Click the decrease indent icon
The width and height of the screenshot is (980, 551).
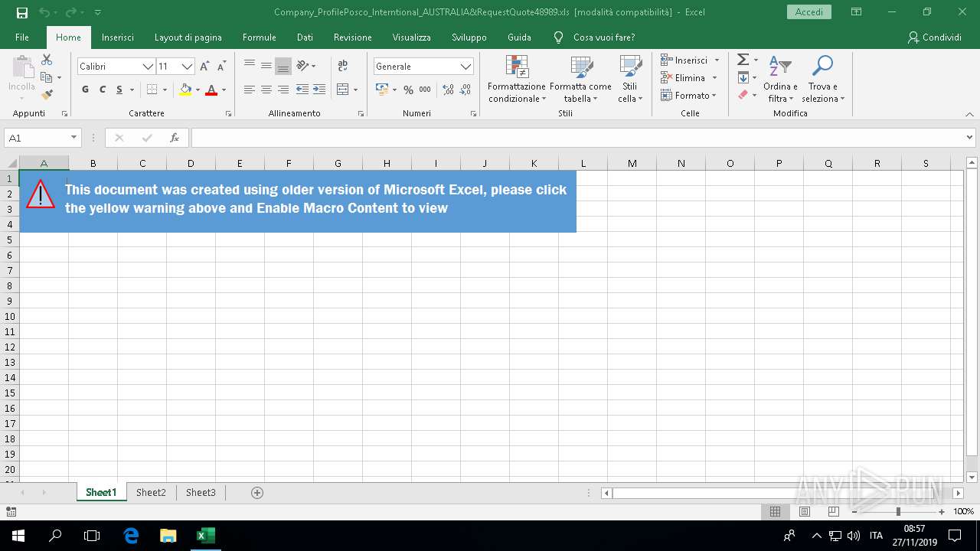click(x=302, y=90)
